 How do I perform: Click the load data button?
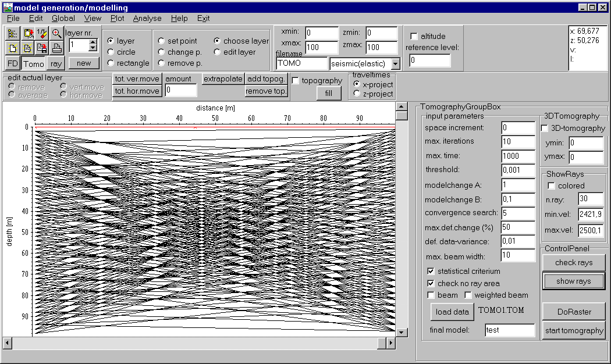[x=452, y=312]
